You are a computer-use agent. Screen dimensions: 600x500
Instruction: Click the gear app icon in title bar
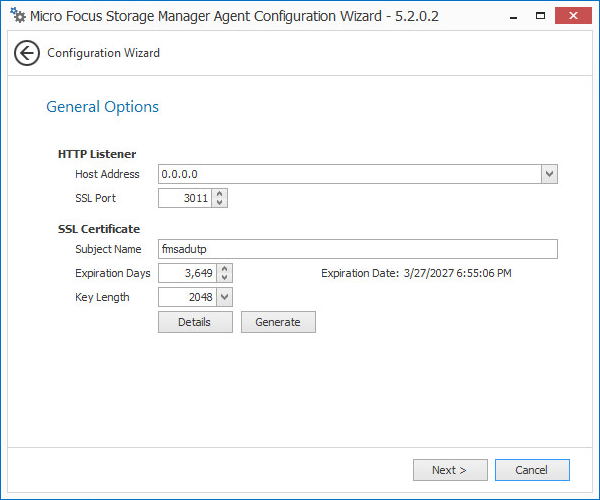[x=17, y=16]
